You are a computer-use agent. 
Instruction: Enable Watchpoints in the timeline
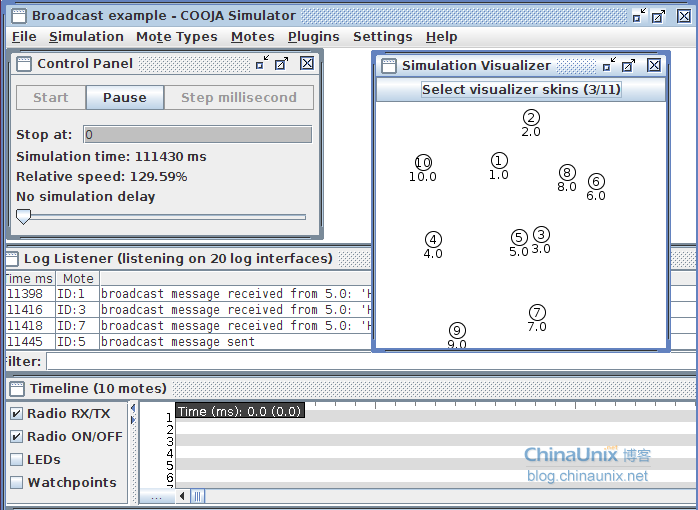[x=16, y=483]
